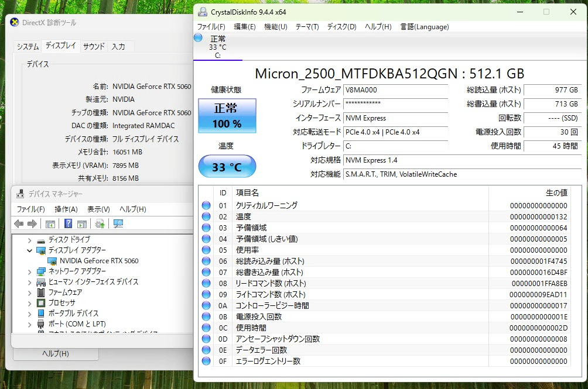Click the シリアルナンバー masked field

pos(396,104)
